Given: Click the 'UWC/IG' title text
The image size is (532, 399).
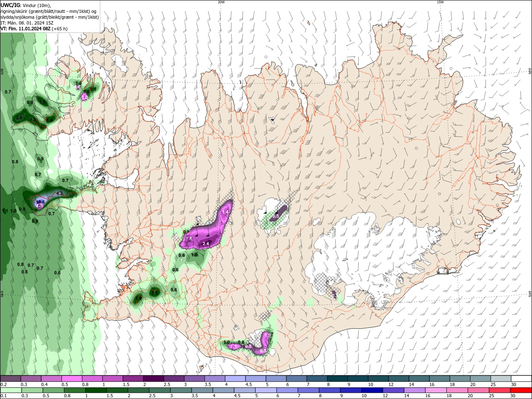Looking at the screenshot, I should [x=10, y=5].
